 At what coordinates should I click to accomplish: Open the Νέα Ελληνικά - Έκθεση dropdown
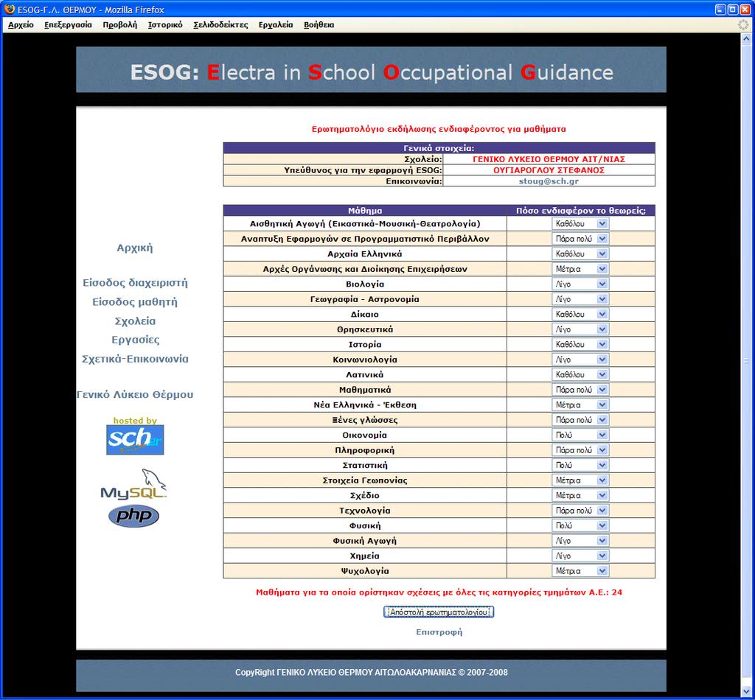click(x=580, y=405)
